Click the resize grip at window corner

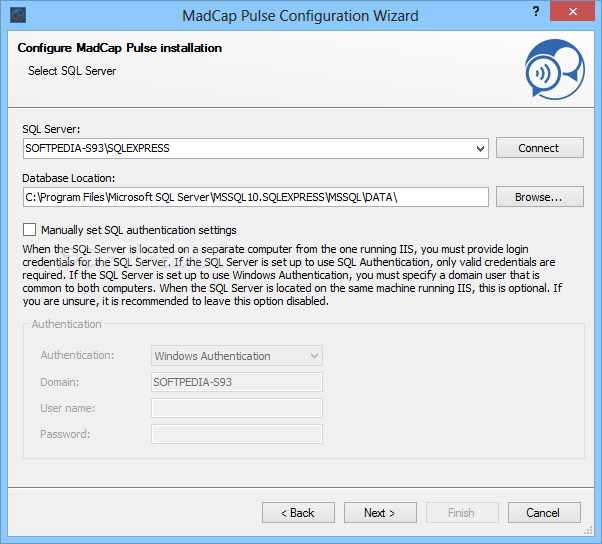(589, 531)
